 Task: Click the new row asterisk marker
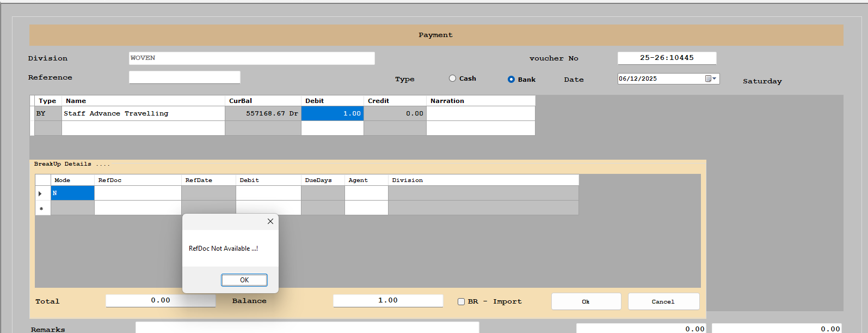point(42,208)
